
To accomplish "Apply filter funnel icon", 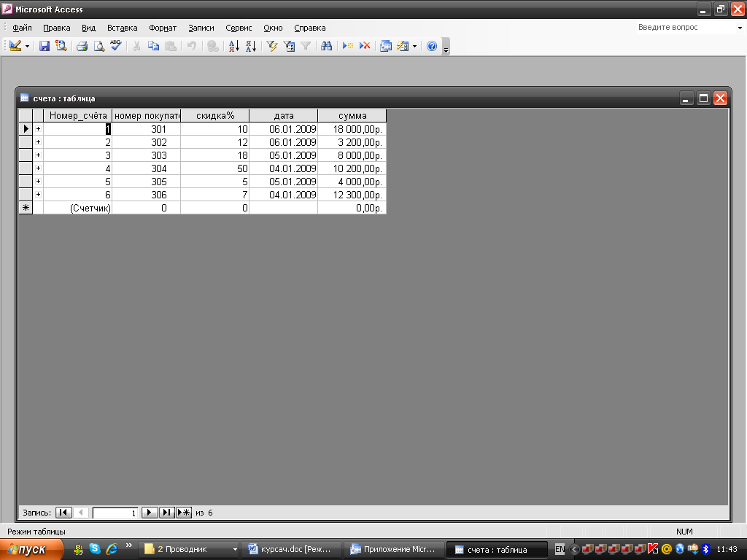I will pos(306,46).
